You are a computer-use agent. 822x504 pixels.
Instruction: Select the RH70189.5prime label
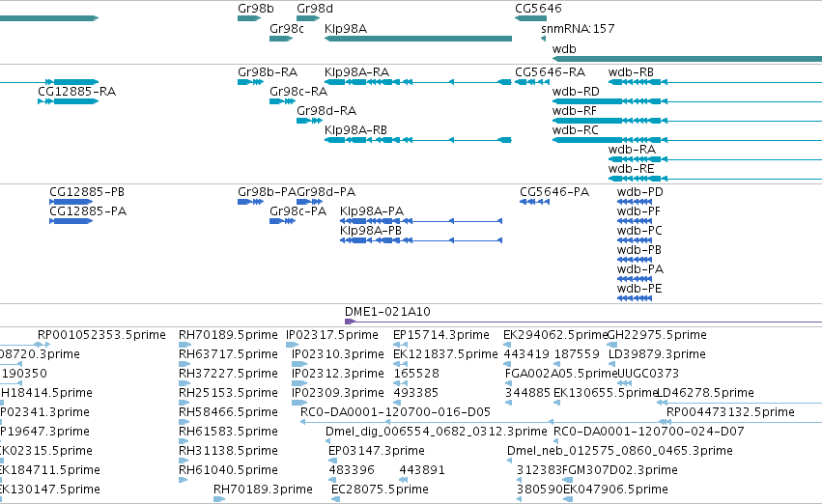click(228, 335)
